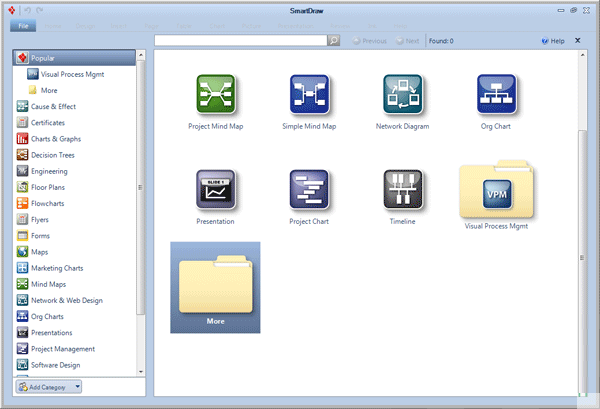Viewport: 600px width, 409px height.
Task: Open the Visual Process Mgmt folder
Action: coord(497,193)
